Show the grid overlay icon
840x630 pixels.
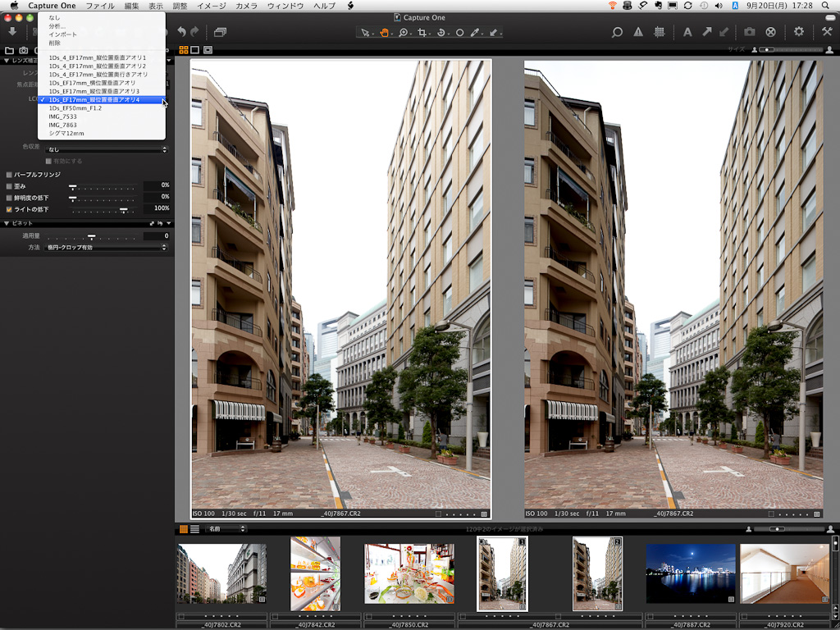click(659, 32)
